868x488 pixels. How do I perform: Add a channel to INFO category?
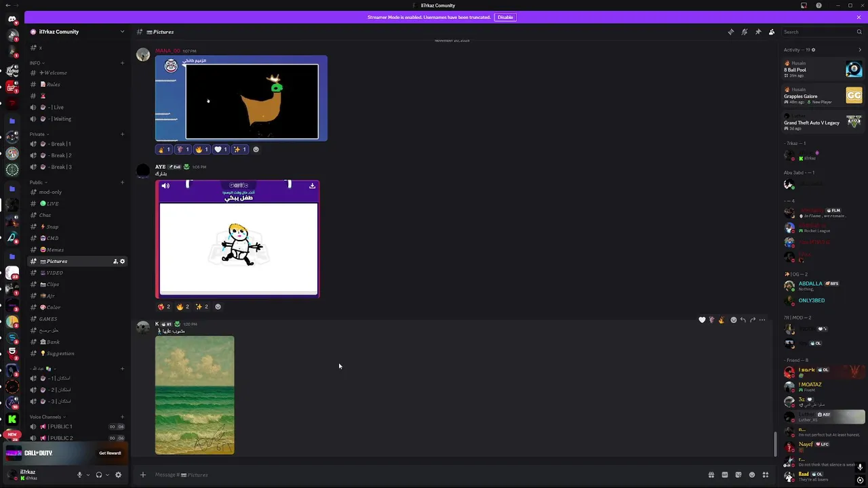pyautogui.click(x=122, y=63)
